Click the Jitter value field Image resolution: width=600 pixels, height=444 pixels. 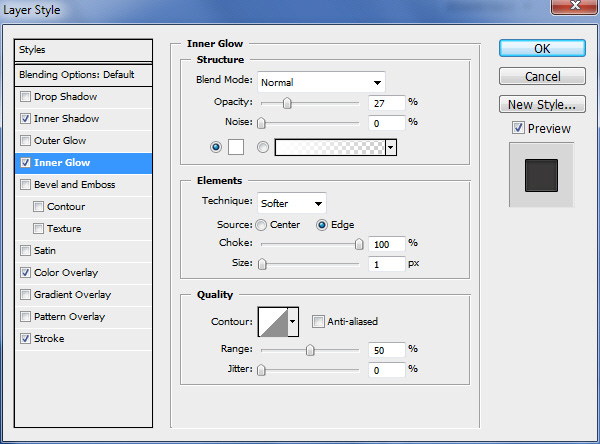(386, 370)
